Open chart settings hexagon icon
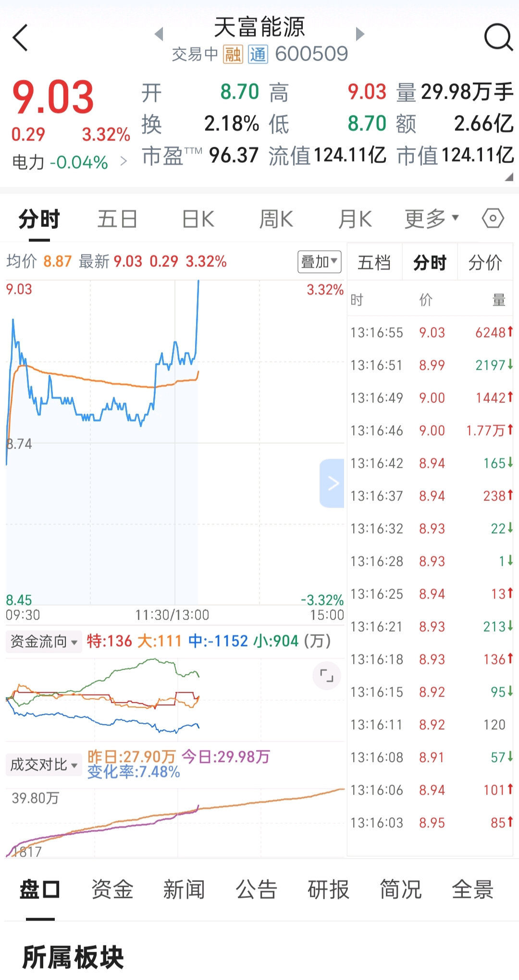 493,218
